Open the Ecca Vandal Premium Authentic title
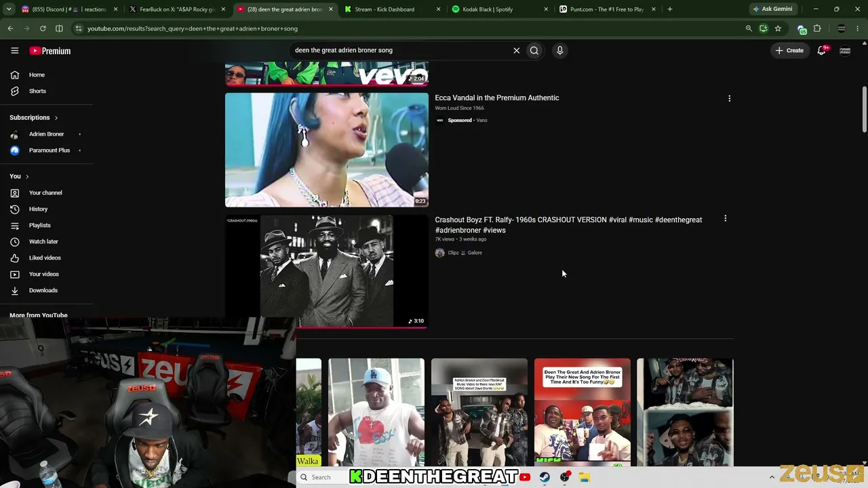The image size is (868, 488). click(x=497, y=98)
